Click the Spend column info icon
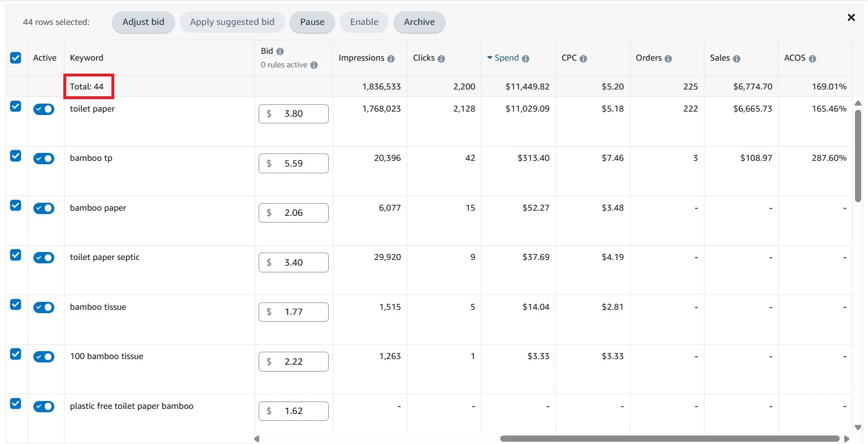This screenshot has height=444, width=868. (x=526, y=58)
